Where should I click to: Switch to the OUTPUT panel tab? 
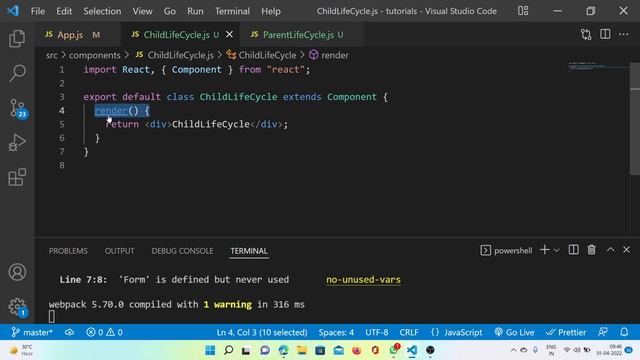click(120, 251)
